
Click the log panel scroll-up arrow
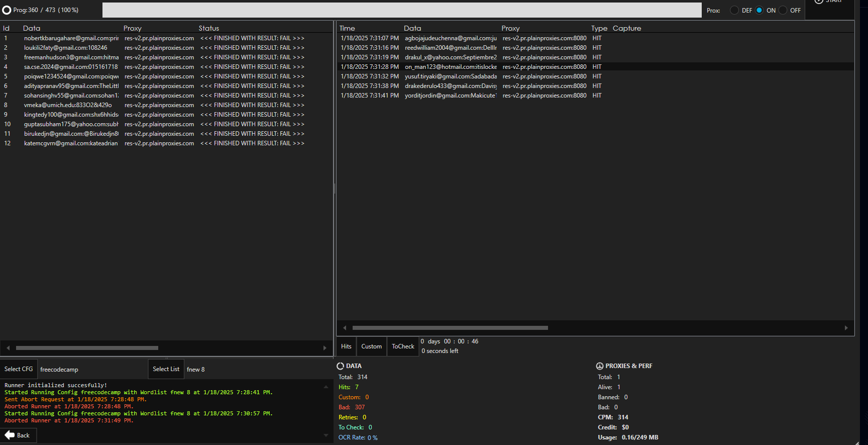coord(326,387)
